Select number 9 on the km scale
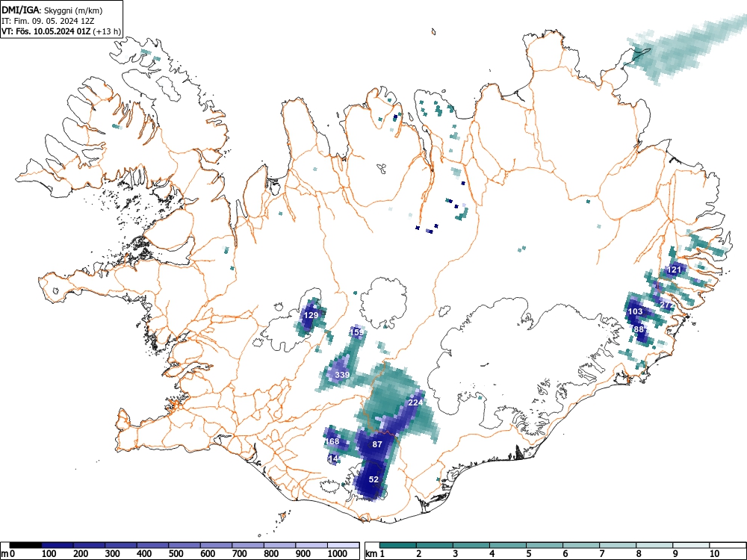Viewport: 747px width, 560px height. (675, 554)
